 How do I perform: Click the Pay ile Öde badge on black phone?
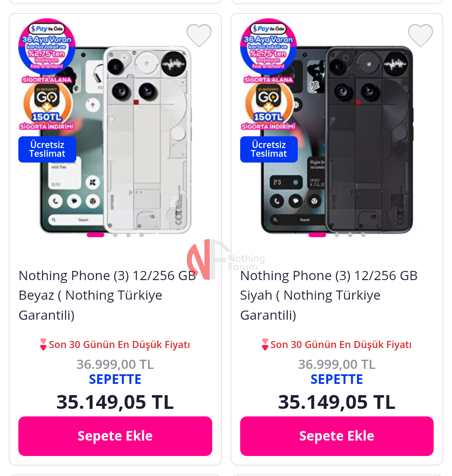tap(269, 46)
